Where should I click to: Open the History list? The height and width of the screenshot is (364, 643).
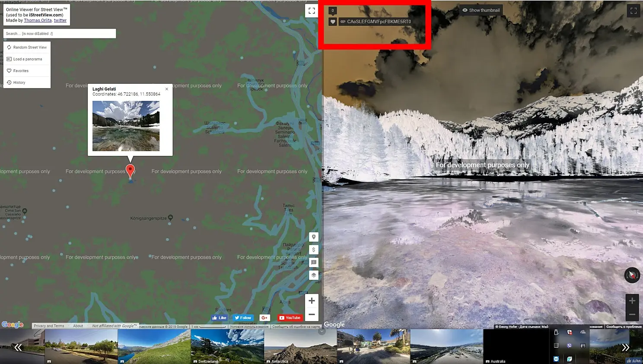point(27,82)
